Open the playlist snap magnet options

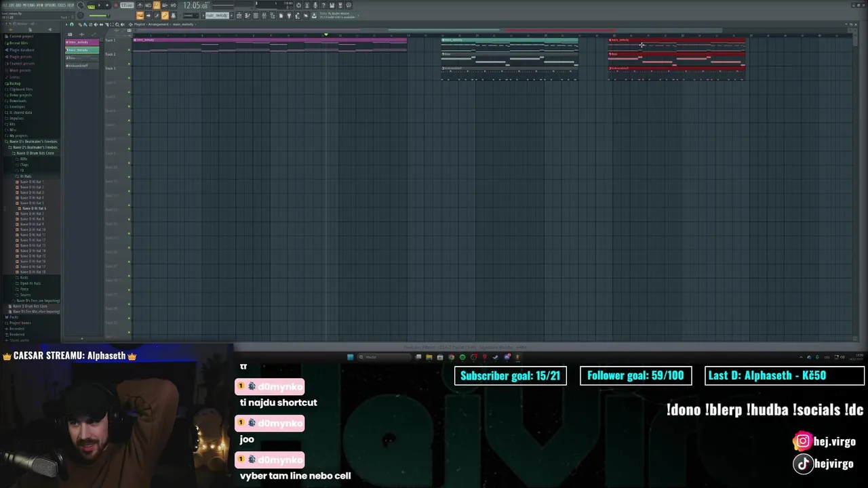pyautogui.click(x=71, y=24)
